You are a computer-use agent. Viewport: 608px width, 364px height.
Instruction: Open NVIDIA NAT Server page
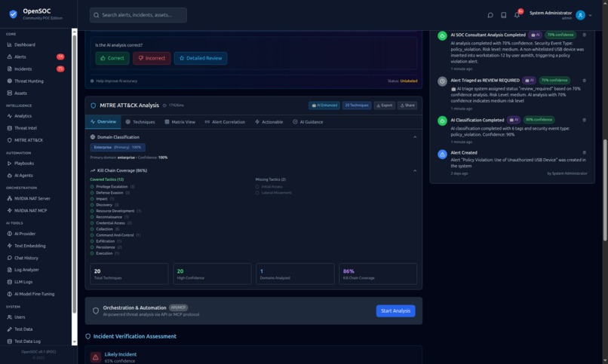(32, 198)
